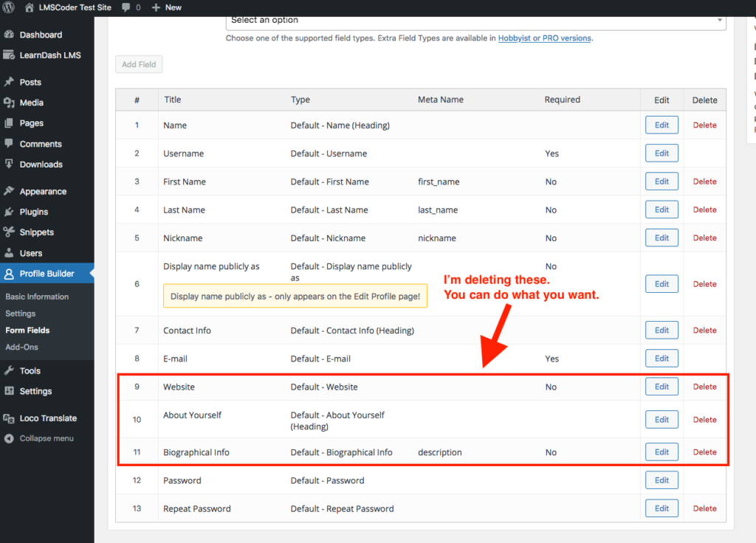
Task: Click the Loco Translate icon
Action: click(x=9, y=418)
